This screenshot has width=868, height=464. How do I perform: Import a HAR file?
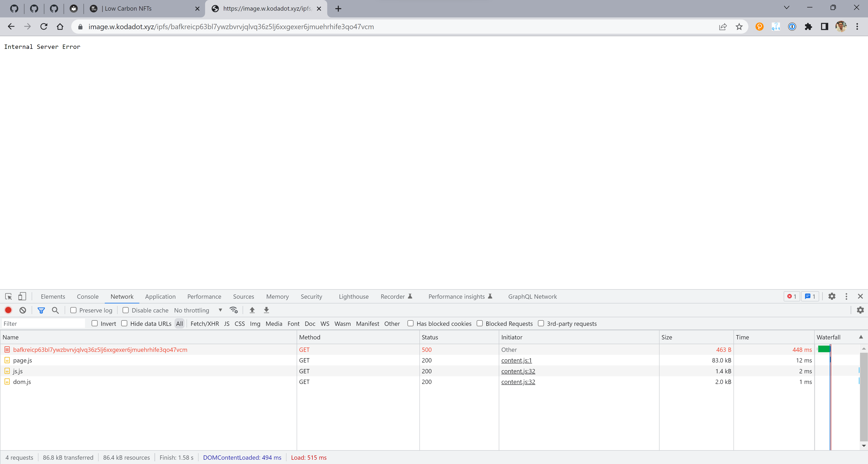coord(252,310)
